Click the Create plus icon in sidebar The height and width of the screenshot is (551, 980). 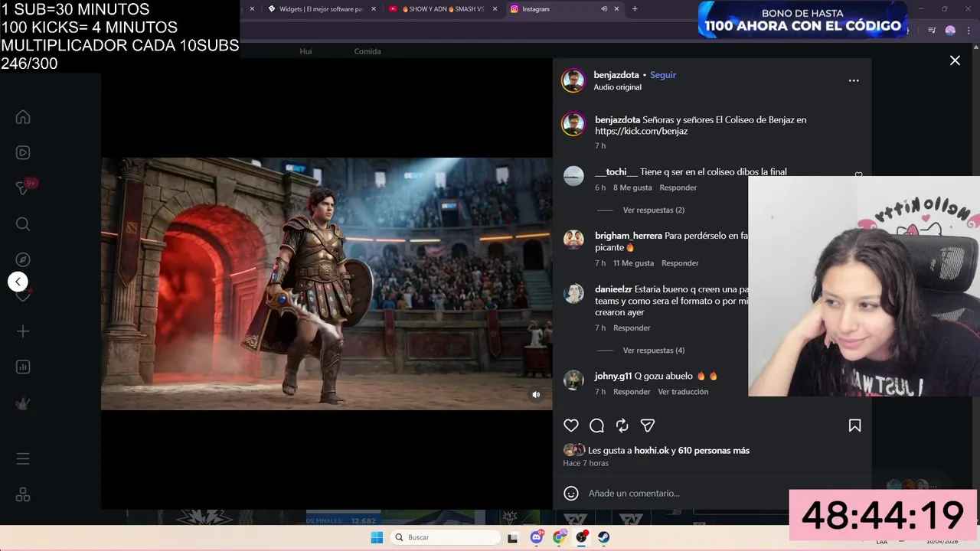(23, 331)
